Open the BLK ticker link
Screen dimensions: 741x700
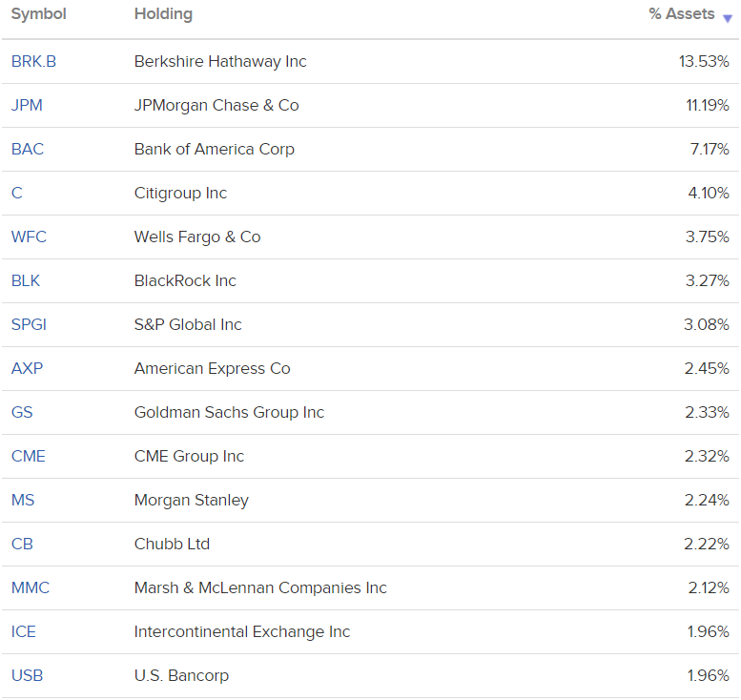[26, 280]
